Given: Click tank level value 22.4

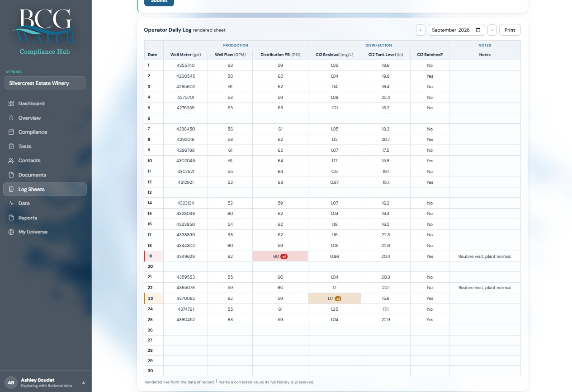Looking at the screenshot, I should click(386, 97).
